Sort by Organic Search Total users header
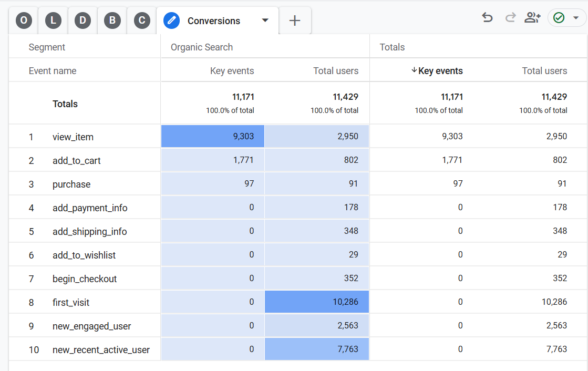588x371 pixels. 336,71
